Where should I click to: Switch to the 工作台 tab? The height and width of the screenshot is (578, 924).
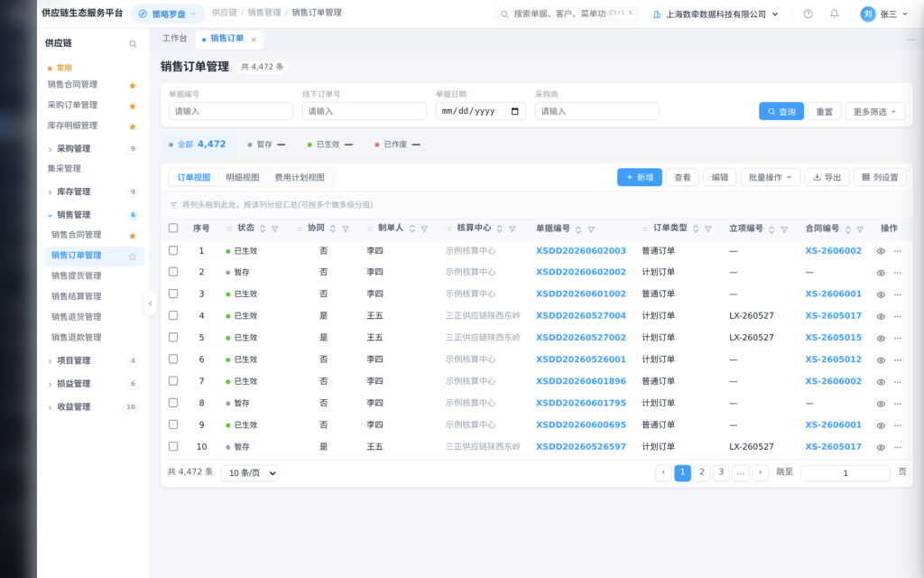coord(174,38)
